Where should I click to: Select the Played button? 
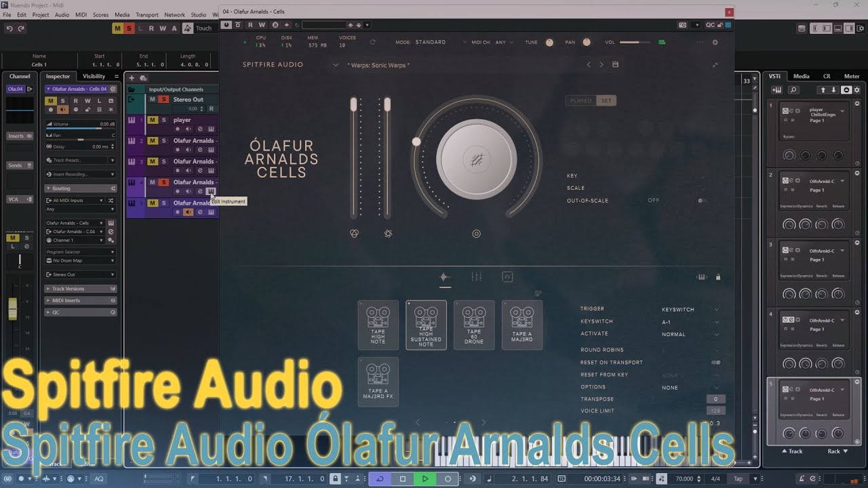[x=581, y=101]
